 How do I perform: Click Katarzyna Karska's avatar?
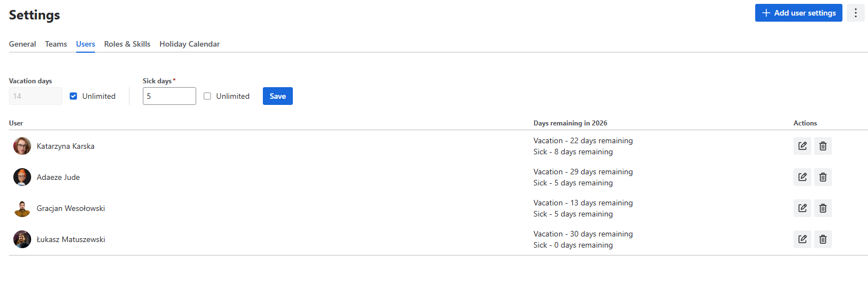pos(22,146)
